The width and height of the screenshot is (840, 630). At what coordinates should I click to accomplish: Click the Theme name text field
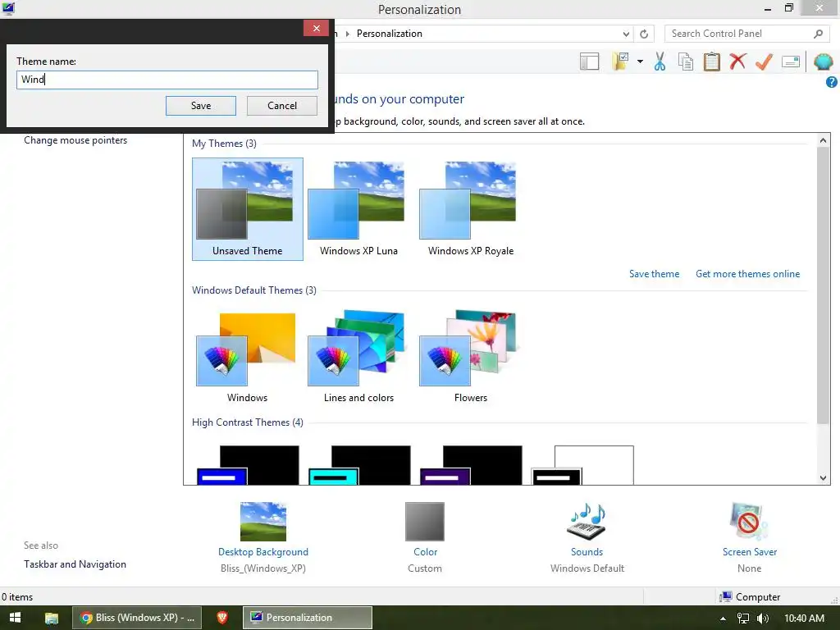167,80
